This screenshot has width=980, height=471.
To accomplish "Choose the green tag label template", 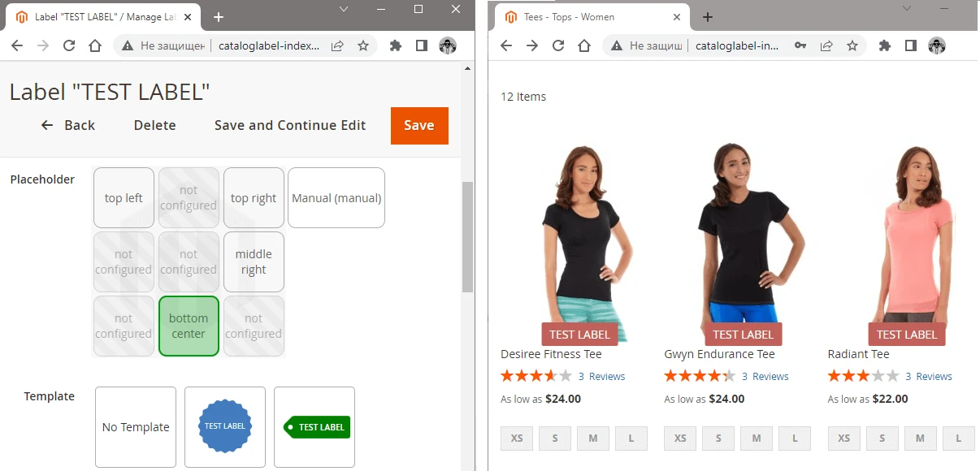I will point(314,427).
